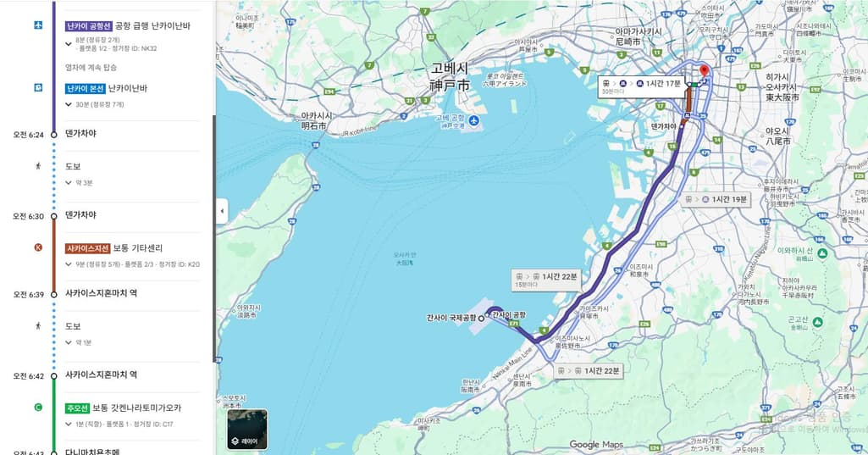This screenshot has width=868, height=455.
Task: Click the 간사이 국제공항 origin marker
Action: 481,318
